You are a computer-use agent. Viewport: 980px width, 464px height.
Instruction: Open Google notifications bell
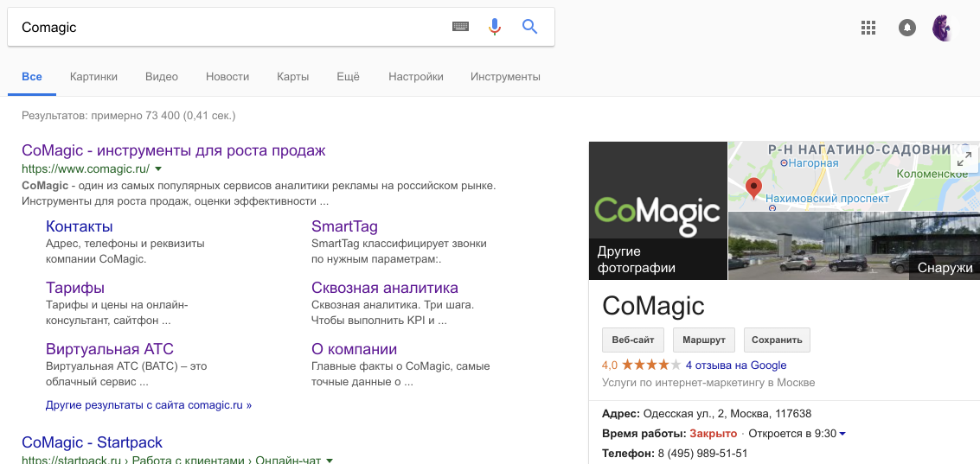click(906, 28)
